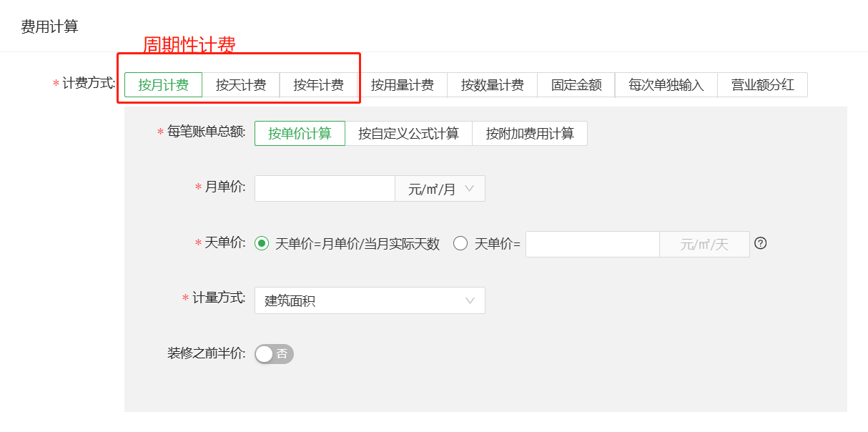868x432 pixels.
Task: Click the selected 按单价计算 option
Action: pos(300,133)
